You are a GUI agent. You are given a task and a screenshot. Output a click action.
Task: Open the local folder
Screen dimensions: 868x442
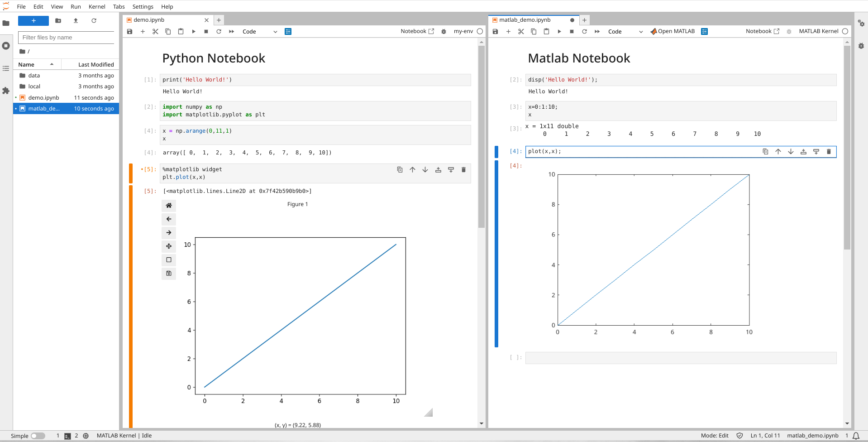pos(66,86)
